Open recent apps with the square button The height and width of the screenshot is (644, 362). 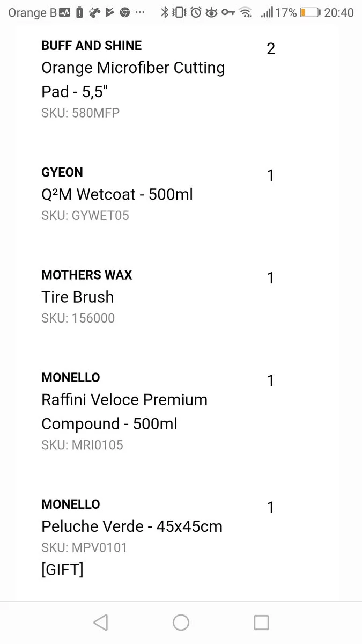pyautogui.click(x=261, y=623)
